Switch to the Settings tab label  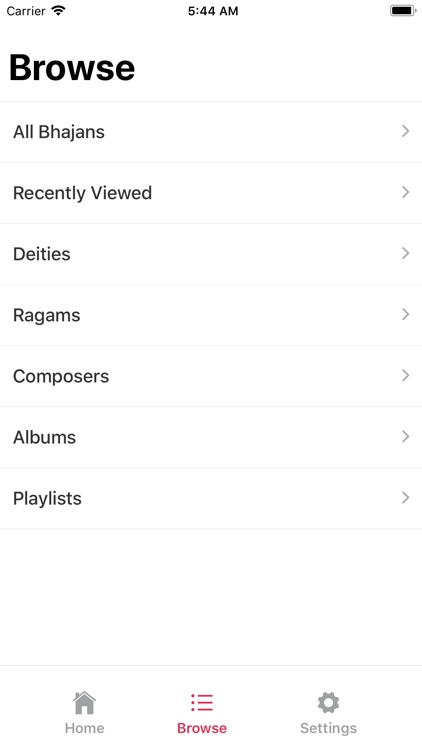[328, 728]
